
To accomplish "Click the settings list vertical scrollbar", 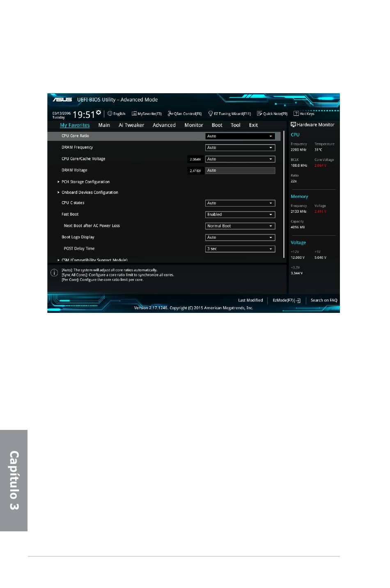I will click(x=284, y=195).
